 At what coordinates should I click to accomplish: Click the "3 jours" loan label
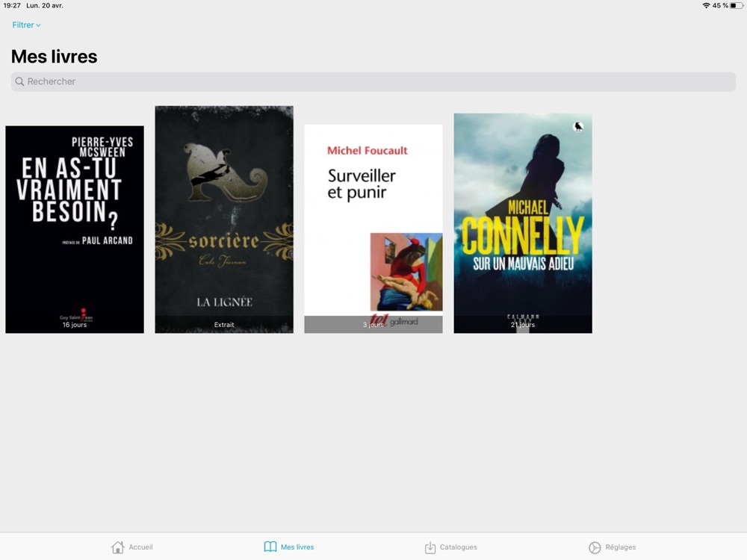click(x=373, y=325)
